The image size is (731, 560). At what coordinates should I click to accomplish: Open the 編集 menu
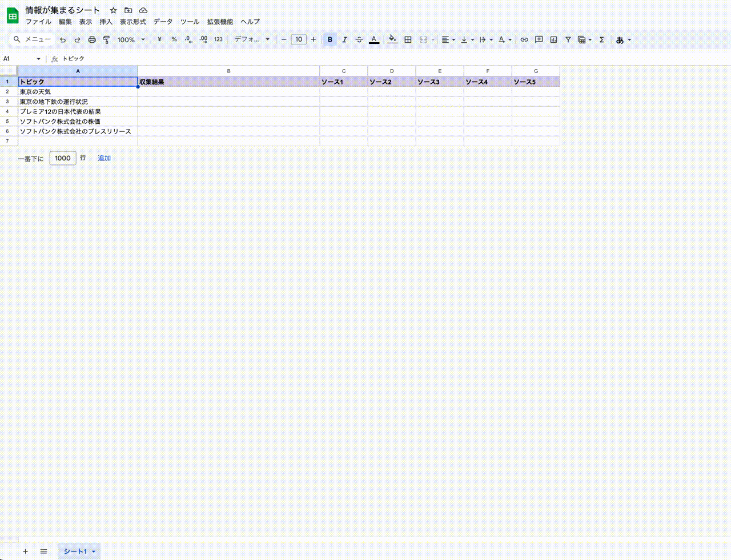65,22
